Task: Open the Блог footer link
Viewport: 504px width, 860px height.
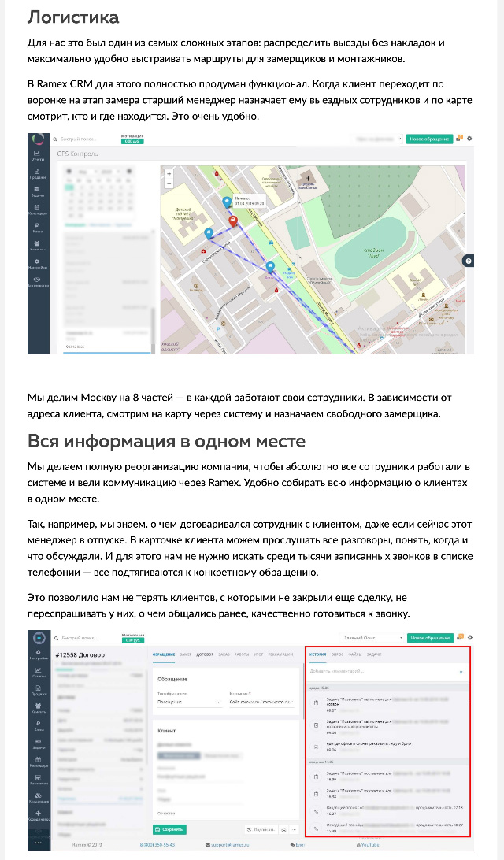Action: tap(298, 844)
